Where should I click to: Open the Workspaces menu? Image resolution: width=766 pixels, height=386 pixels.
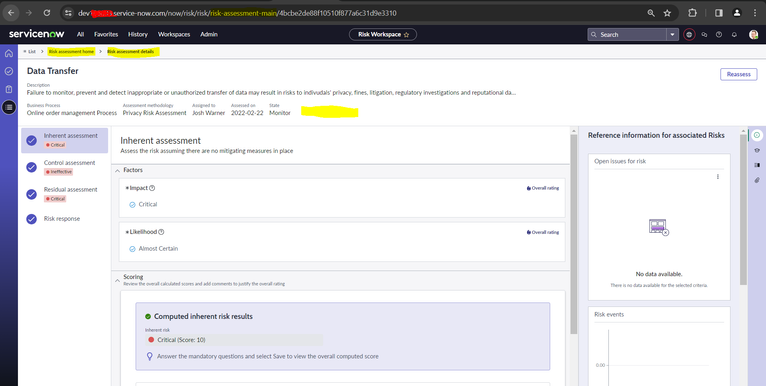tap(174, 35)
